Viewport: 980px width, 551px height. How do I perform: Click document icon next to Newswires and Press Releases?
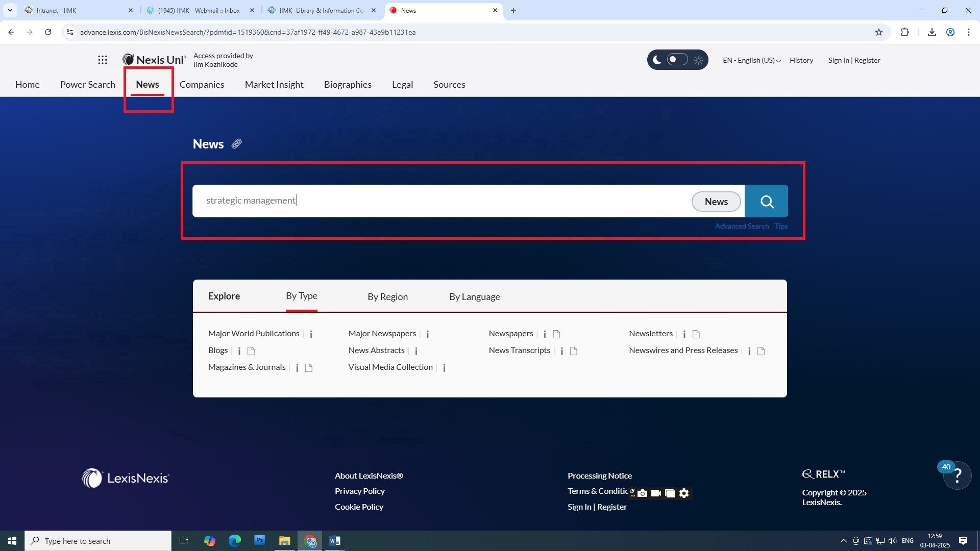[x=761, y=351]
